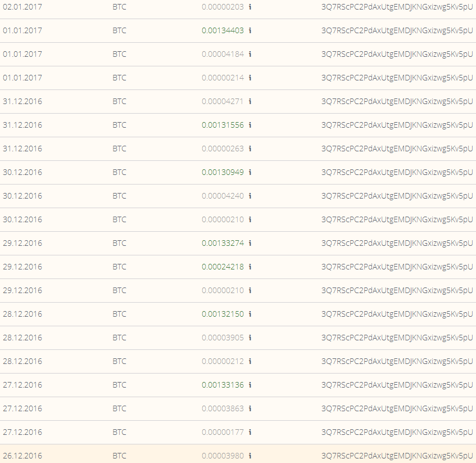Screen dimensions: 476x463
Task: Click the green amount 0.00024218
Action: 223,267
